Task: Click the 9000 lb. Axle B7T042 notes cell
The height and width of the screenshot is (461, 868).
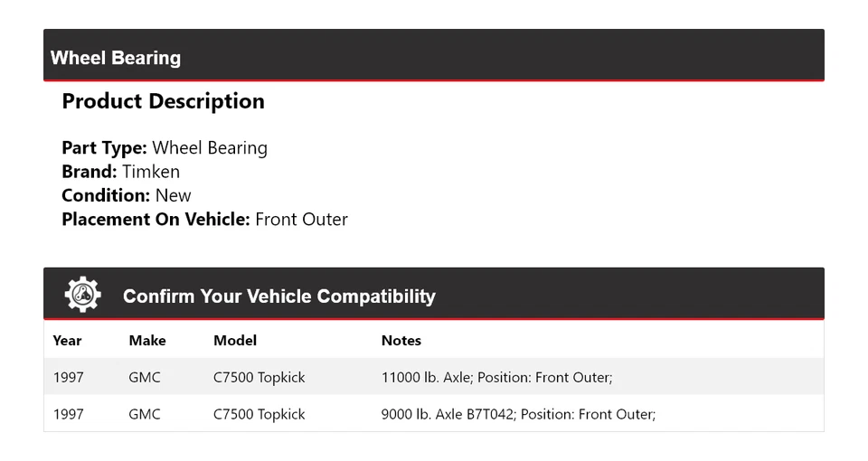Action: click(518, 414)
